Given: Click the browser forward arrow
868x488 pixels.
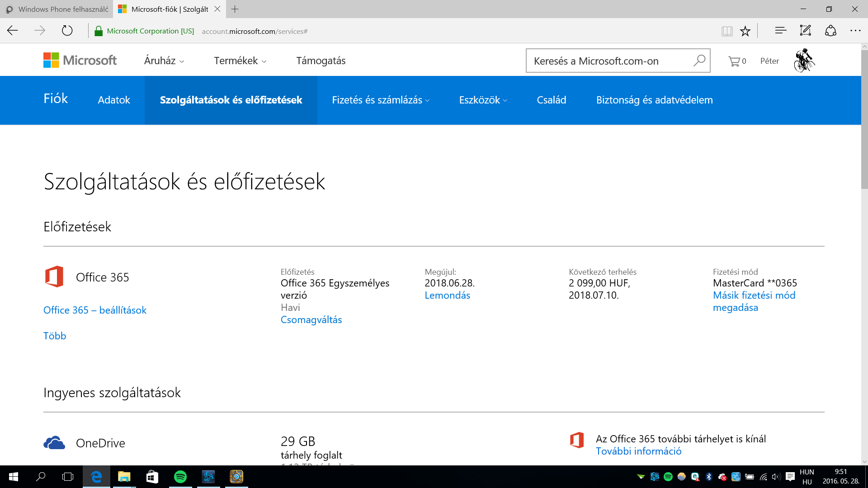Looking at the screenshot, I should (x=40, y=31).
